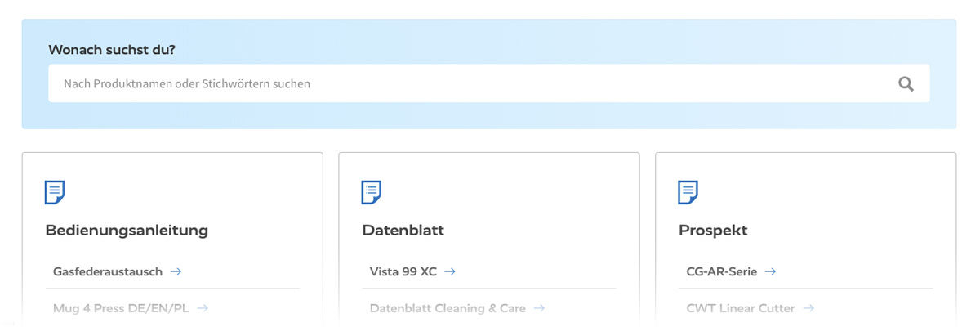This screenshot has height=327, width=980.
Task: Click arrow beside Datenblatt Cleaning & Care
Action: (539, 308)
